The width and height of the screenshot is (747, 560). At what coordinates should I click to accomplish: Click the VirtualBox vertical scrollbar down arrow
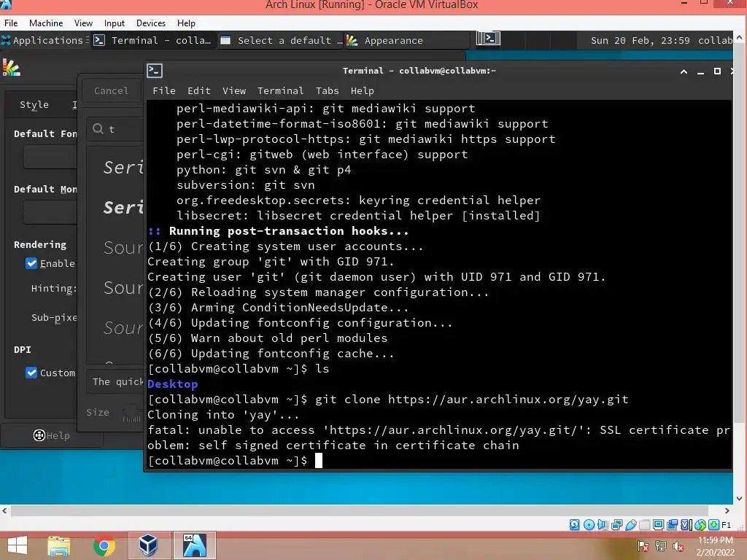(740, 499)
